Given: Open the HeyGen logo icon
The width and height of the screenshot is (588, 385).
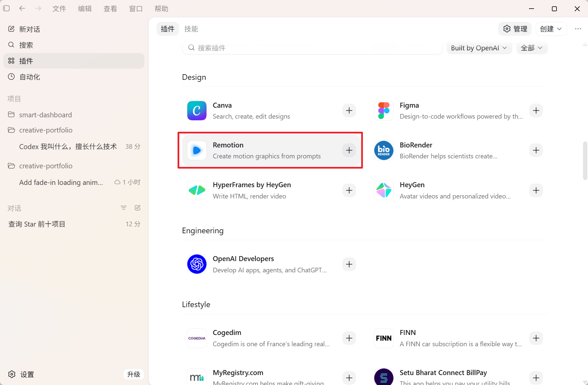Looking at the screenshot, I should [x=384, y=191].
